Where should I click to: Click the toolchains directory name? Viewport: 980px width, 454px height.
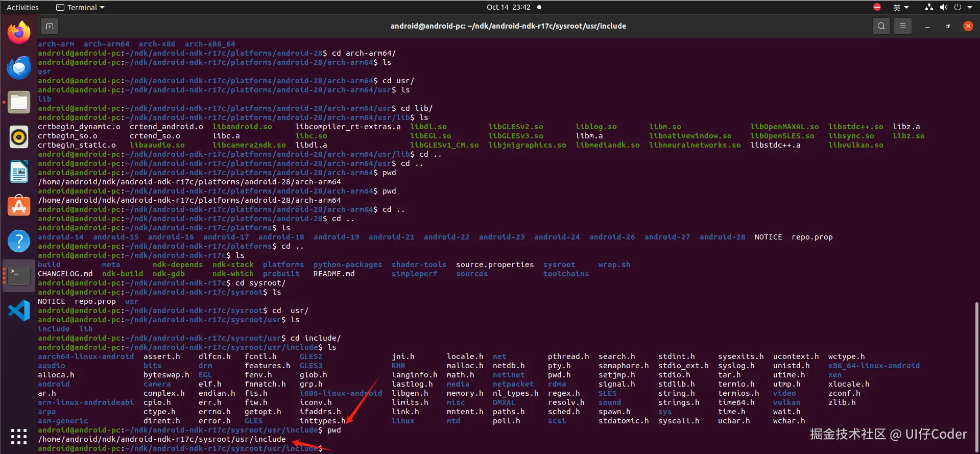click(566, 274)
